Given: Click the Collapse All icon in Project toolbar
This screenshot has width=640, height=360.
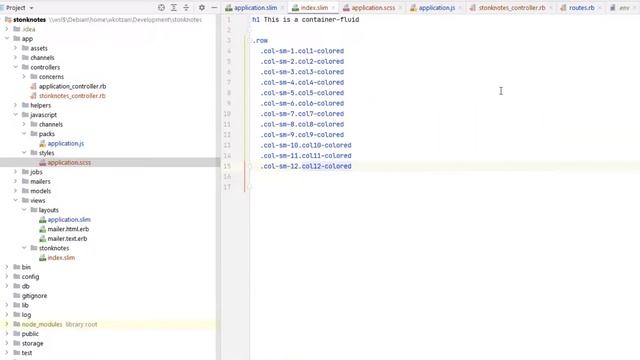Looking at the screenshot, I should coord(186,7).
